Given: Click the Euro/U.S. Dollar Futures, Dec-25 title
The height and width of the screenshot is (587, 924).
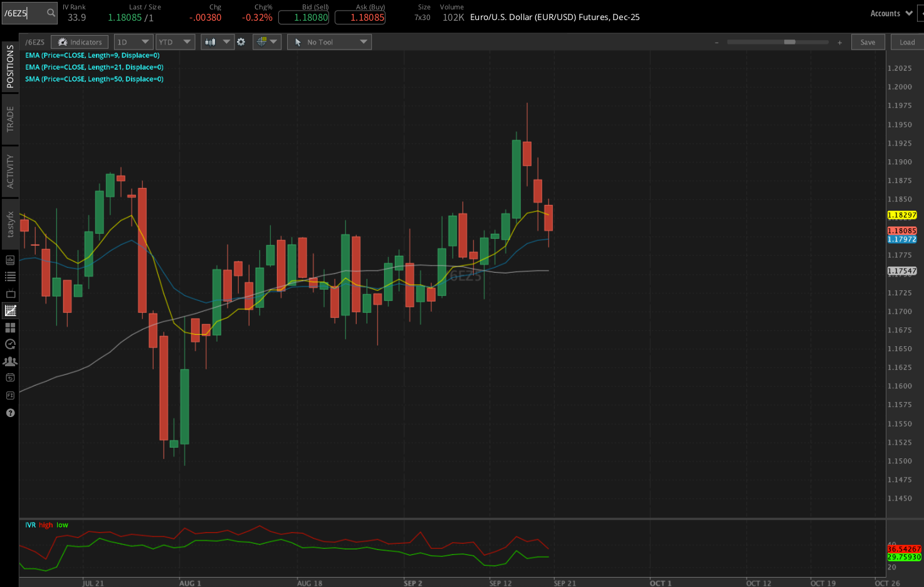Looking at the screenshot, I should point(555,17).
